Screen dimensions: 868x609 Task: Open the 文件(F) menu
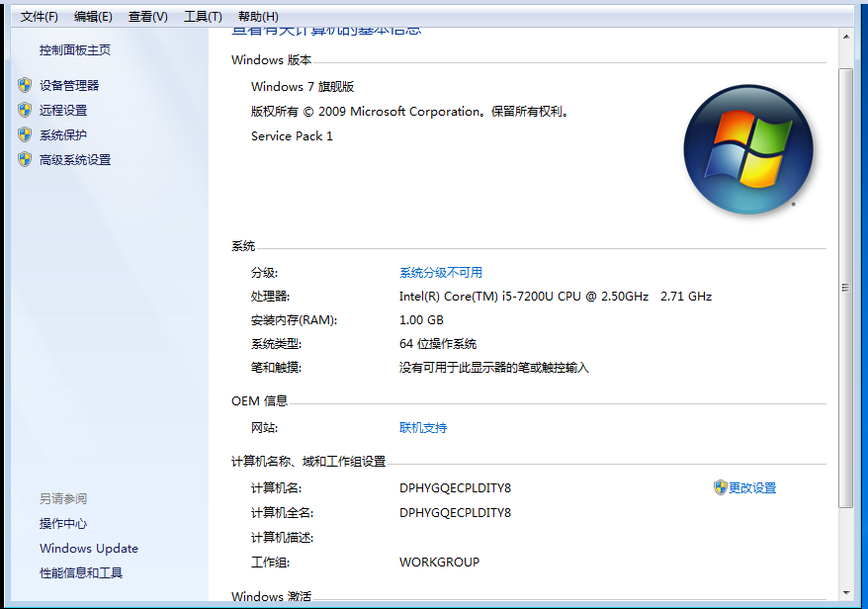coord(39,17)
